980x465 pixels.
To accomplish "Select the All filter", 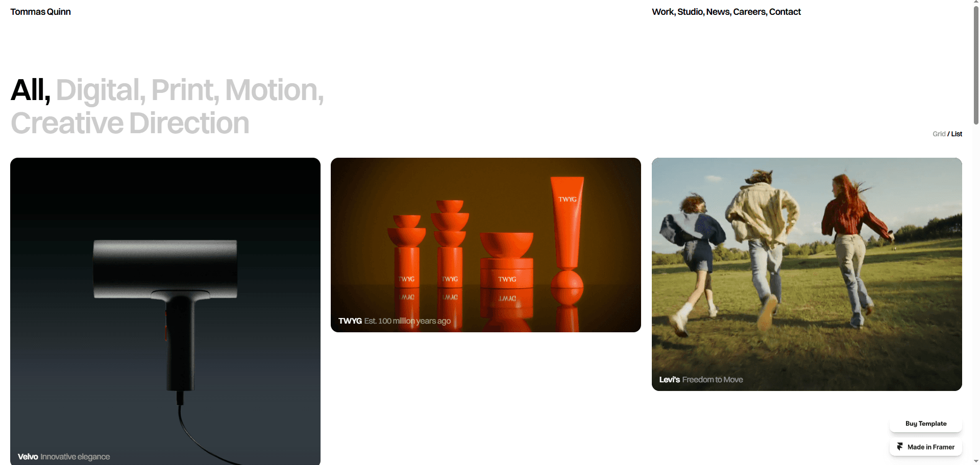I will pyautogui.click(x=30, y=90).
